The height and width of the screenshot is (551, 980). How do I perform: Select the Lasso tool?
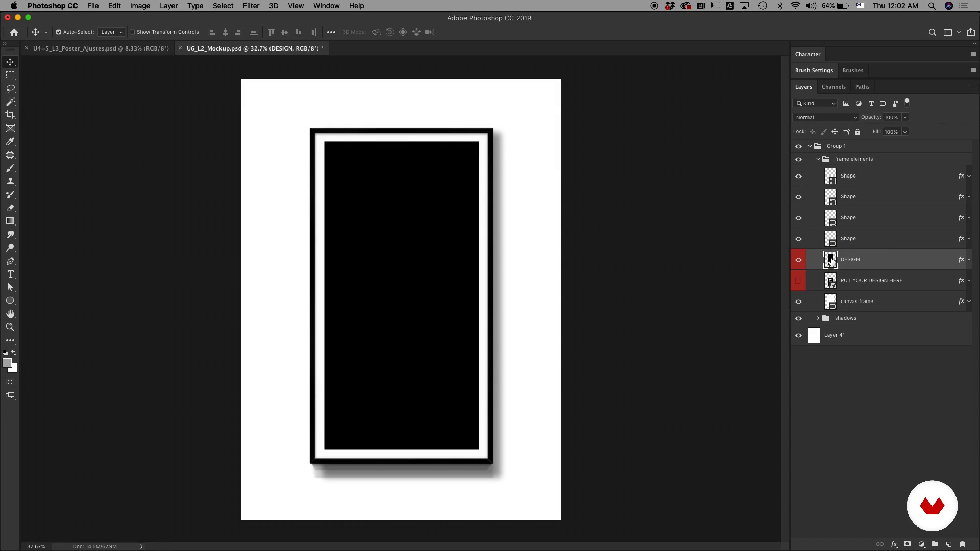[x=10, y=88]
